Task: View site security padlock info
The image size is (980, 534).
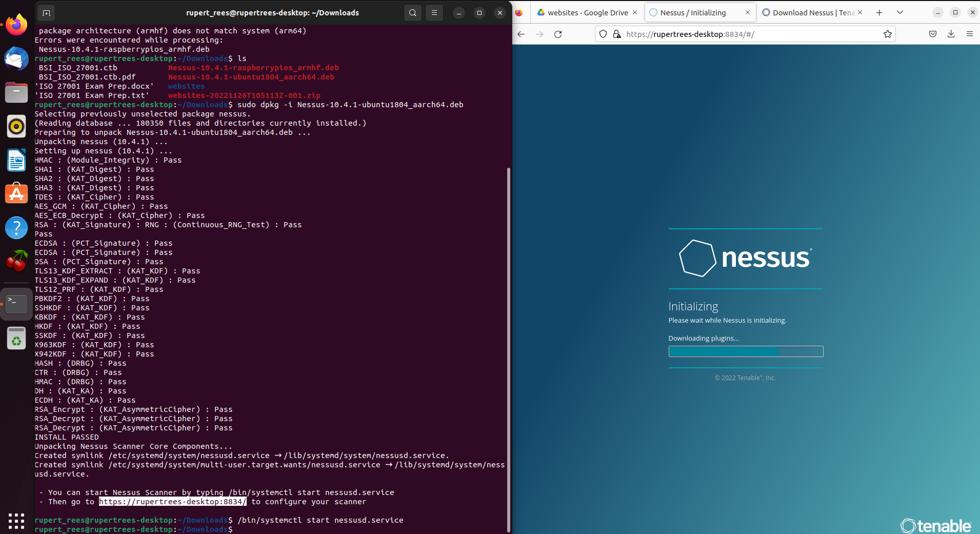Action: pos(617,34)
